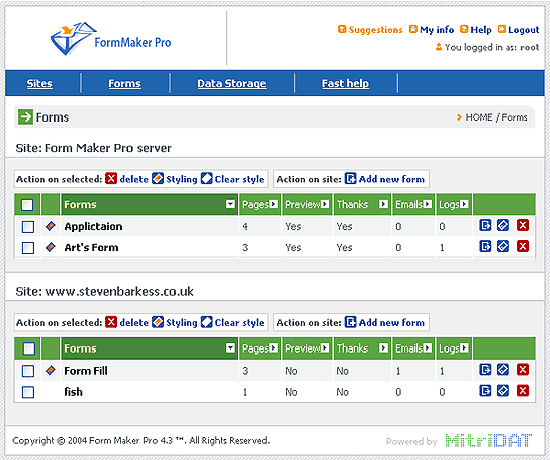
Task: Click the Emails column arrow in the Form Maker Pro server table
Action: 428,204
